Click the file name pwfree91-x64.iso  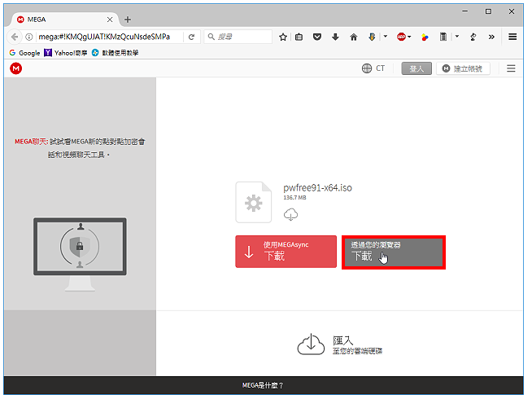pyautogui.click(x=317, y=188)
